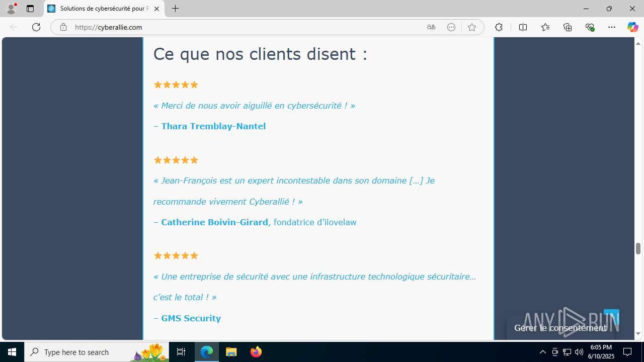Click five-star rating above GMS Security review

[x=176, y=255]
